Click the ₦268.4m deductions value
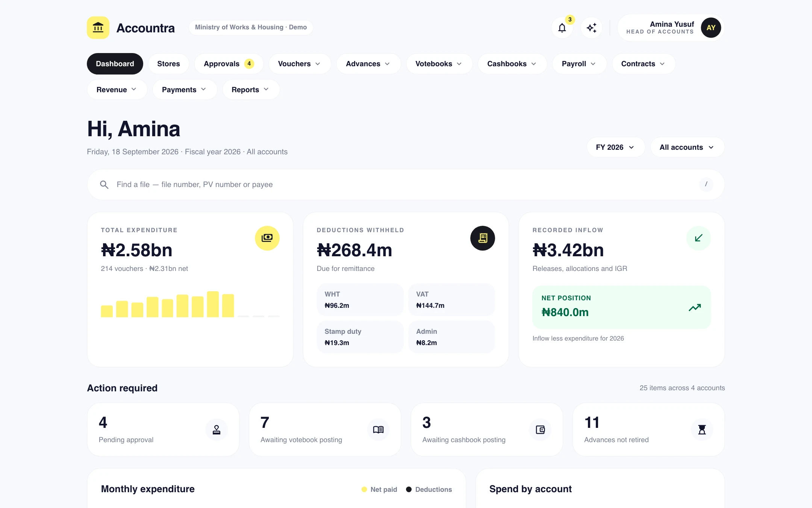The image size is (812, 508). coord(354,250)
